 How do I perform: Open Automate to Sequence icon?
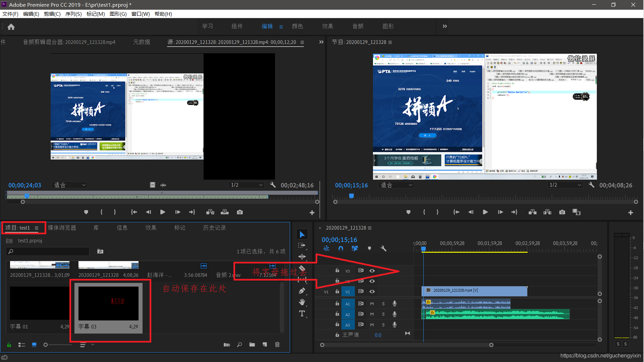[227, 345]
